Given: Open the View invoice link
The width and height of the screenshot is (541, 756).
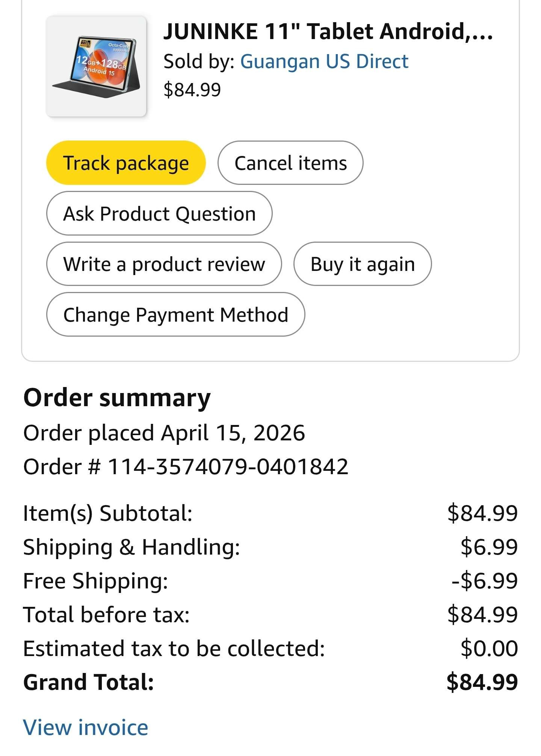Looking at the screenshot, I should point(86,727).
